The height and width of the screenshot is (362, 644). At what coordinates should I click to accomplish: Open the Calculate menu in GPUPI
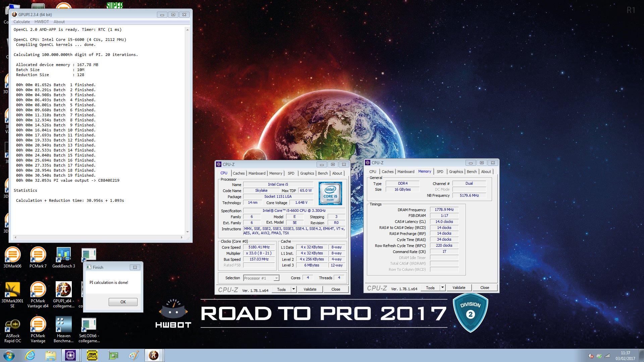(21, 22)
